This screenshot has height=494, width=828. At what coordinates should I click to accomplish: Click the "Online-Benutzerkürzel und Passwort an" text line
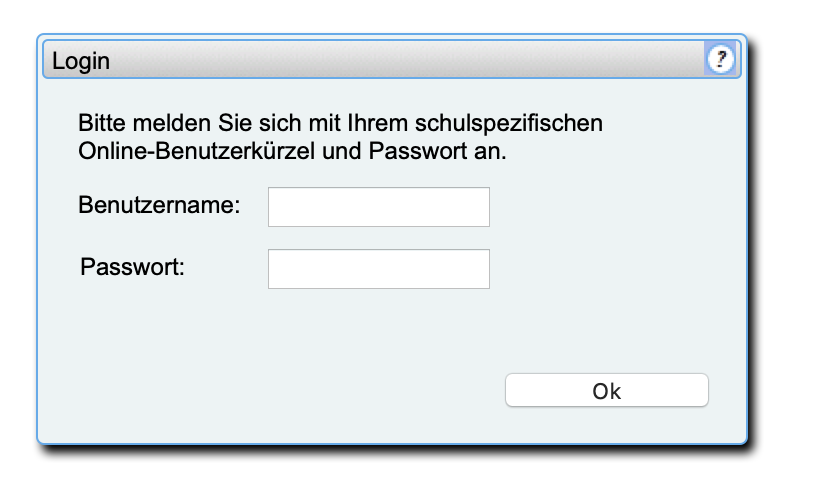pos(293,153)
